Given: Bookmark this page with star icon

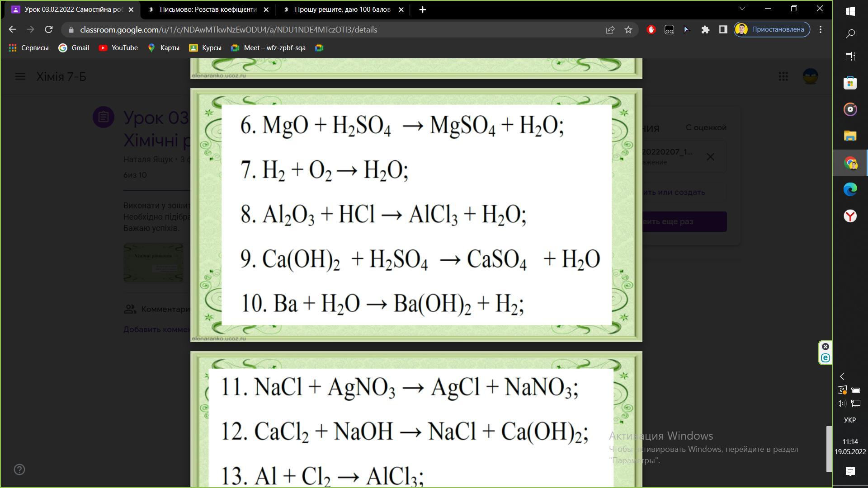Looking at the screenshot, I should pos(628,30).
